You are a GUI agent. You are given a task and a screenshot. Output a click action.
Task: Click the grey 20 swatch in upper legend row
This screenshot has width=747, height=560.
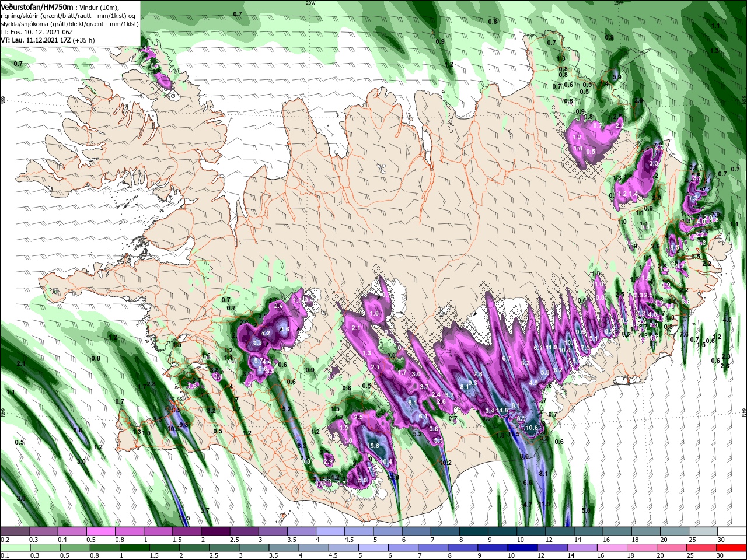coord(673,531)
